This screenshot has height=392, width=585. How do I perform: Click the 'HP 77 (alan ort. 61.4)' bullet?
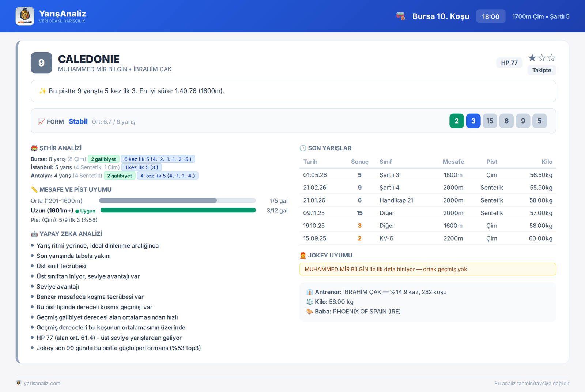pyautogui.click(x=109, y=338)
